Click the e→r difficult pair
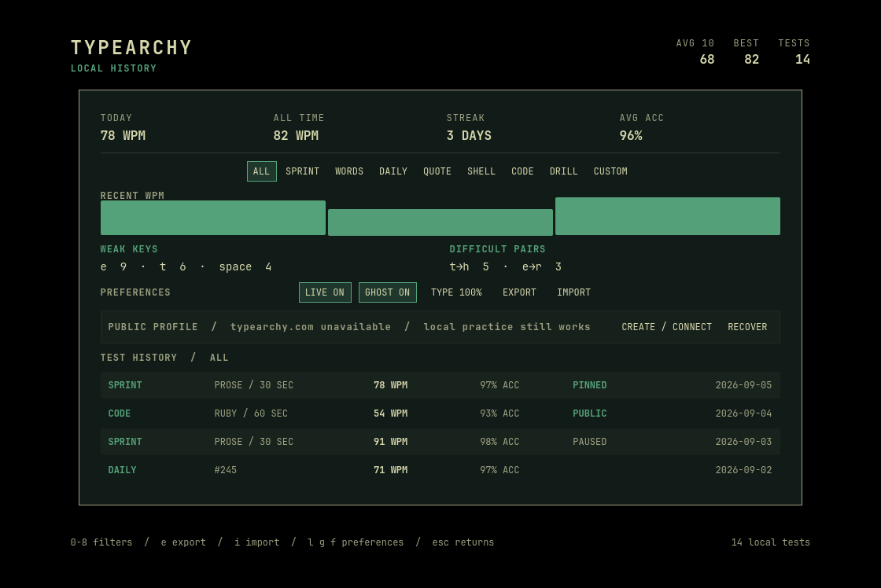The width and height of the screenshot is (881, 588). 542,266
